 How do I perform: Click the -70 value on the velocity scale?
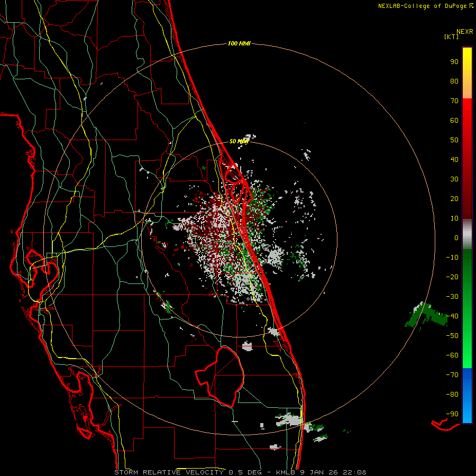point(452,375)
